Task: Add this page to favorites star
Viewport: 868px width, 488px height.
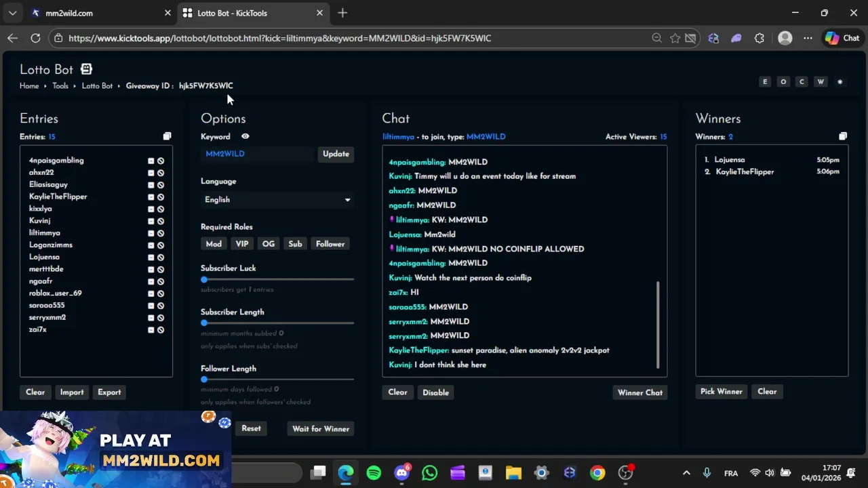Action: coord(675,38)
